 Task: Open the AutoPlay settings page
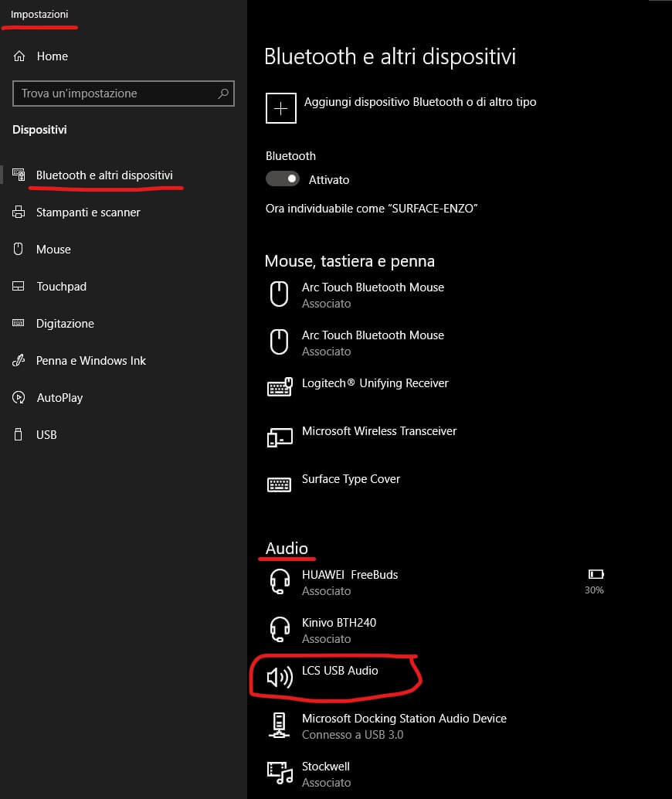(59, 398)
